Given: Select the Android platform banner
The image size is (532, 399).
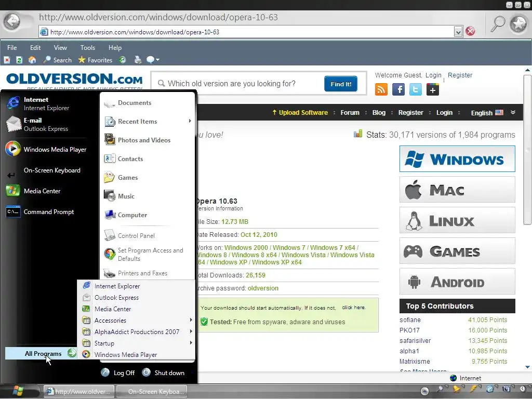Looking at the screenshot, I should [x=457, y=281].
